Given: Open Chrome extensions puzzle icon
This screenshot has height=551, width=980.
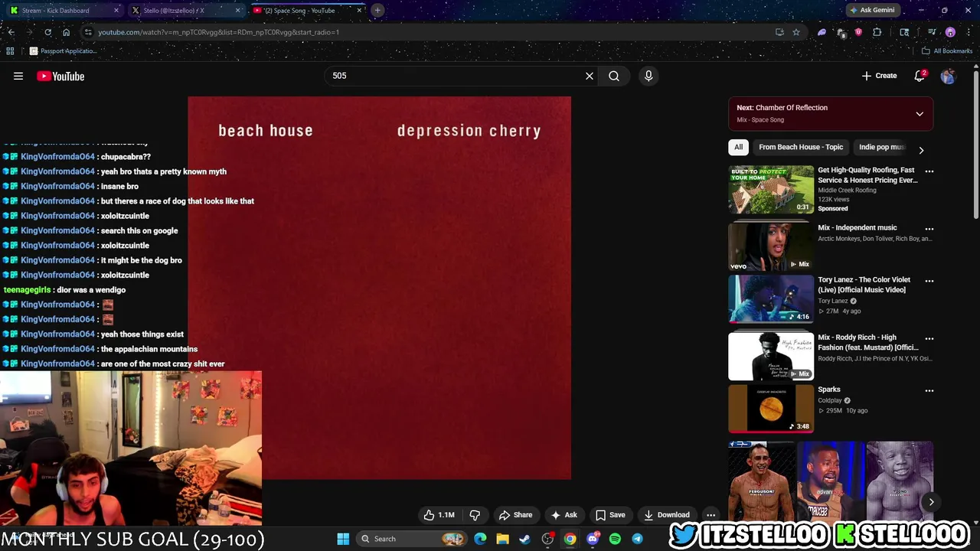Looking at the screenshot, I should click(877, 32).
